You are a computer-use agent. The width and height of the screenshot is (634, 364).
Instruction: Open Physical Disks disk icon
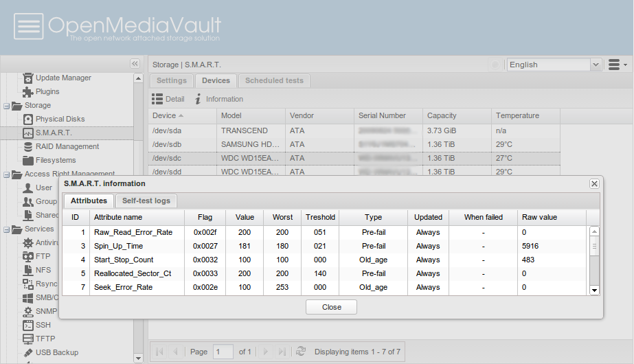click(28, 120)
